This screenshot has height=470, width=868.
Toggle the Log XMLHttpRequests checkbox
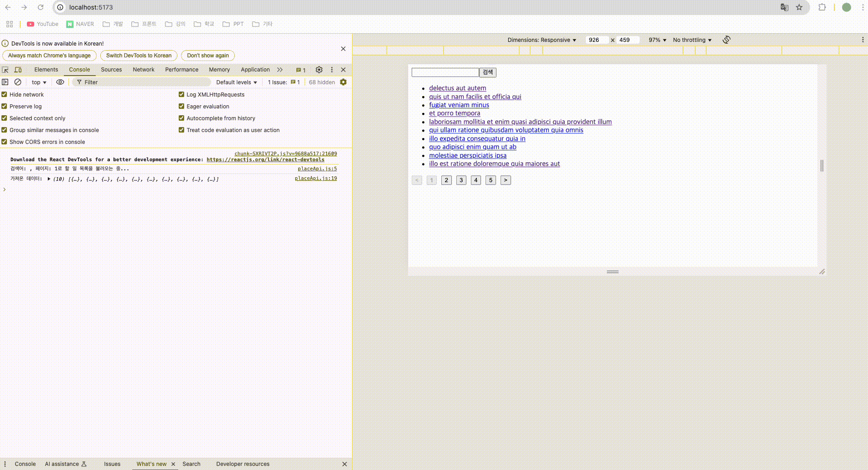(181, 94)
